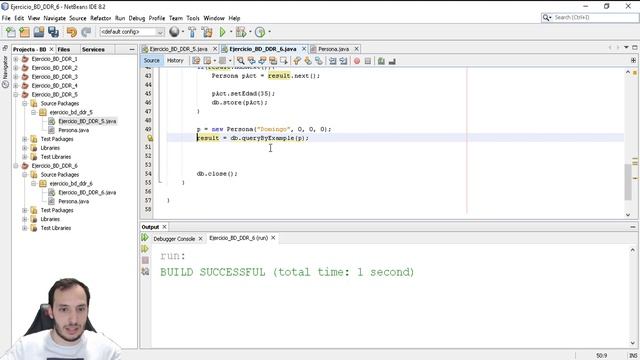Collapse the Ejercicio_BD_DDR_5 project node
640x360 pixels.
(x=16, y=95)
